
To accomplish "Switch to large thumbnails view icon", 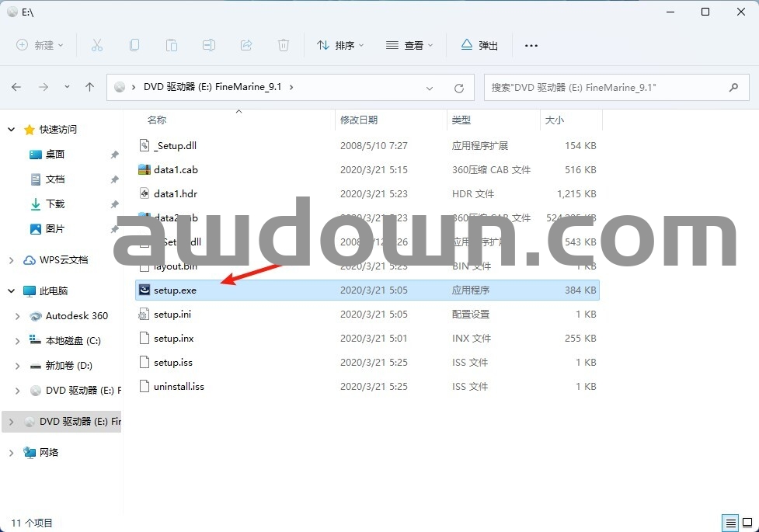I will coord(746,523).
